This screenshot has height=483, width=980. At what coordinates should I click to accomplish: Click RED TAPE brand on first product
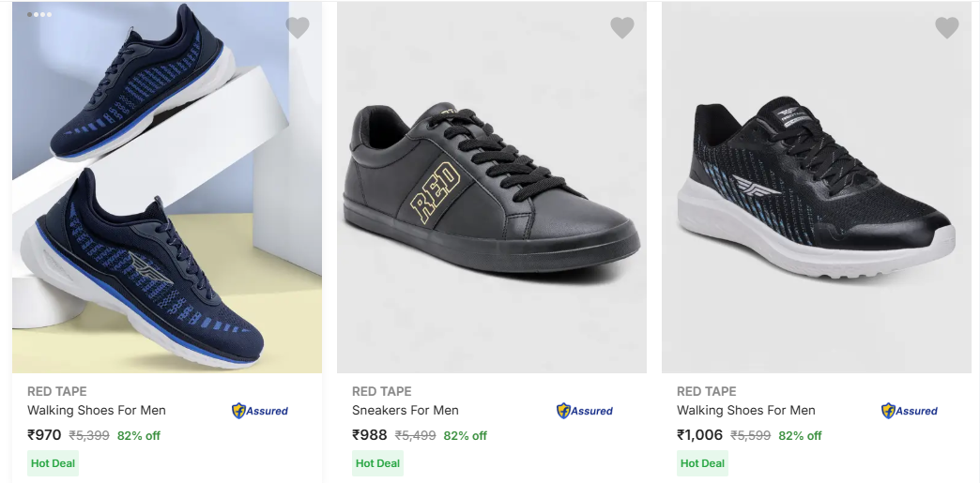pos(56,391)
